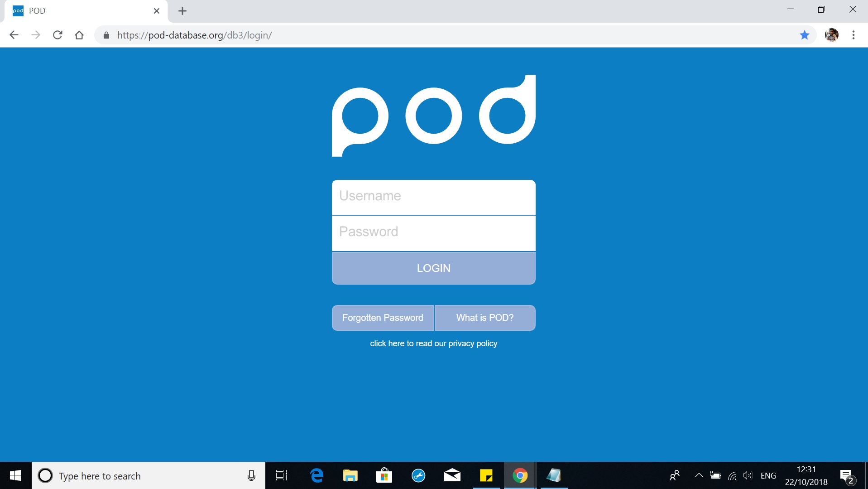Select the POD browser tab
The width and height of the screenshot is (868, 489).
(86, 11)
